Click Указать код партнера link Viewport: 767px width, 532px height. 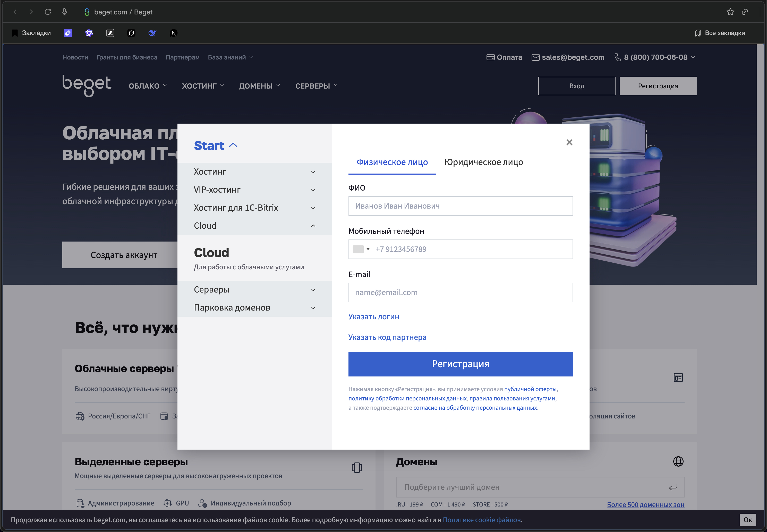click(x=387, y=337)
